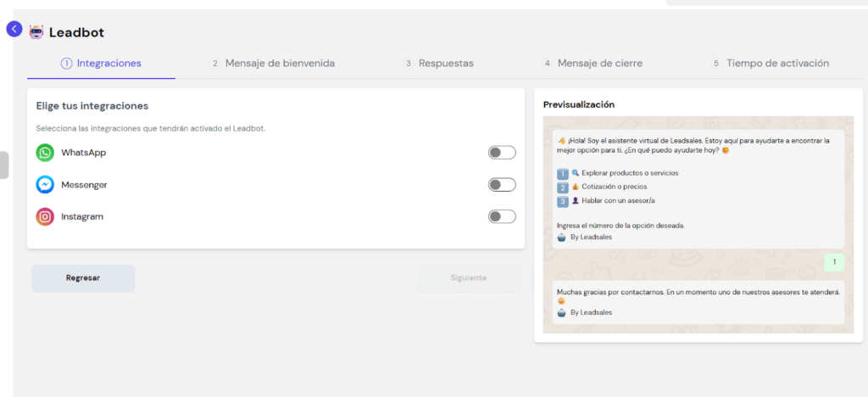Click the Elige tus integraciones heading
Screen dimensions: 868x397
tap(92, 105)
